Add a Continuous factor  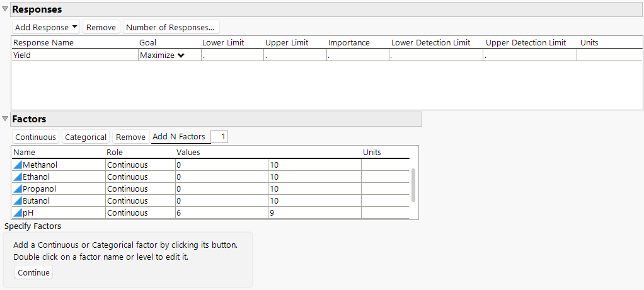click(36, 137)
